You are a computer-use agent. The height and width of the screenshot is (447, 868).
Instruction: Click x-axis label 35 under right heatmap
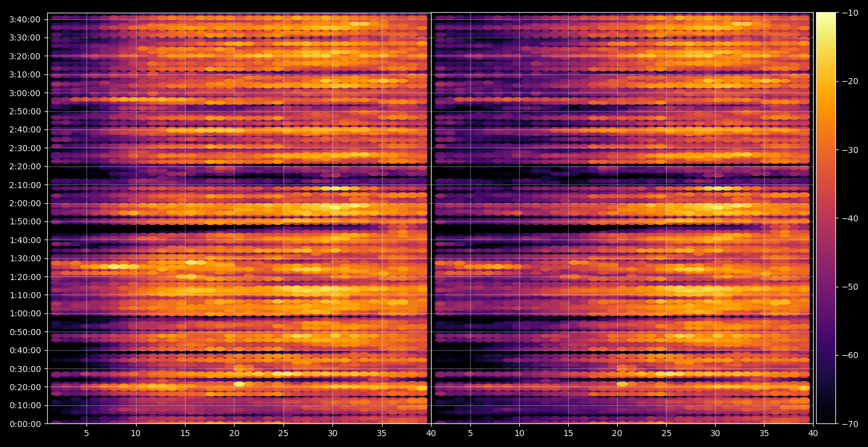tap(764, 433)
